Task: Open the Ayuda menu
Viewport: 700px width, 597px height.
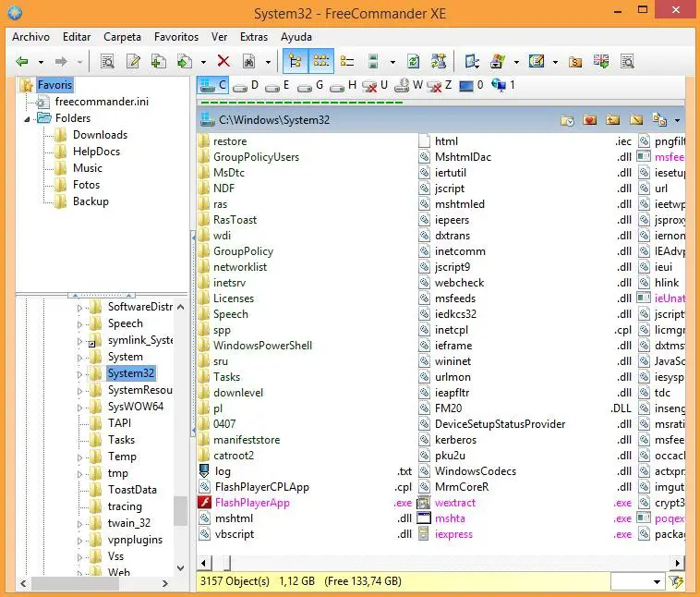Action: click(296, 37)
